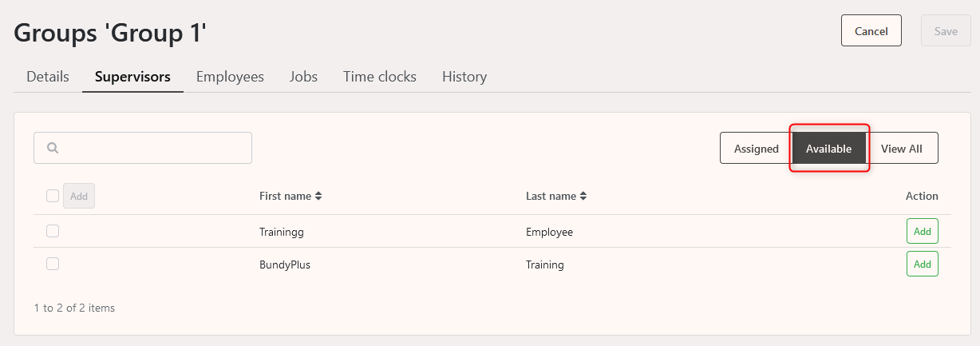The height and width of the screenshot is (346, 980).
Task: Select the Available filter button
Action: coord(828,148)
